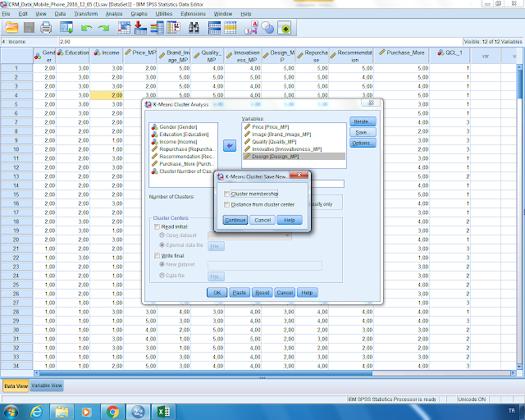This screenshot has height=420, width=525.
Task: Switch to the Variable View tab
Action: click(x=48, y=386)
